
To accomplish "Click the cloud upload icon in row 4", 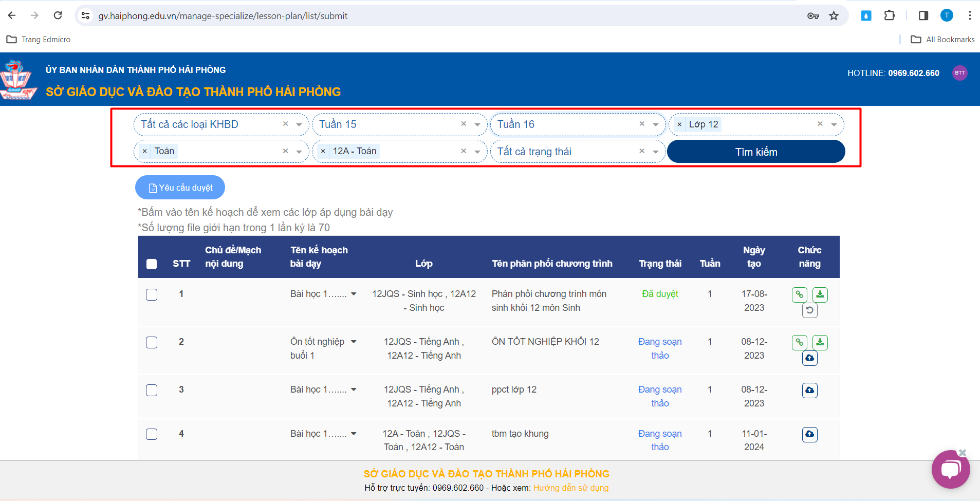I will pos(809,434).
